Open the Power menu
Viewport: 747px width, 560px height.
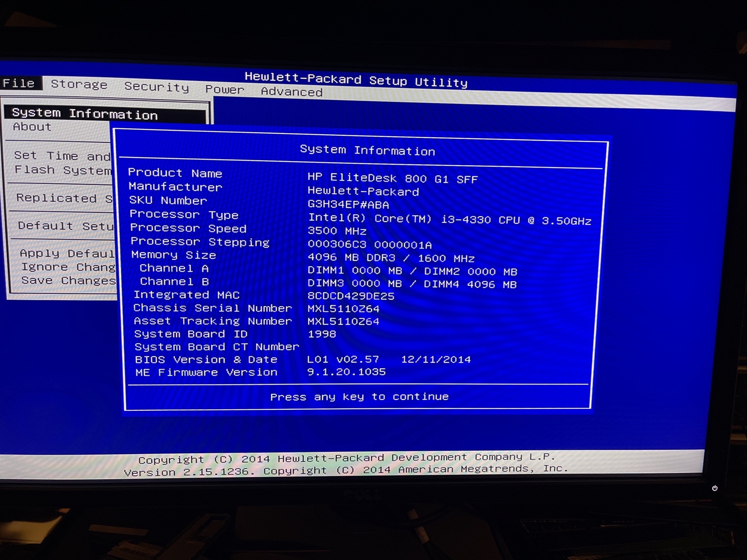point(225,89)
